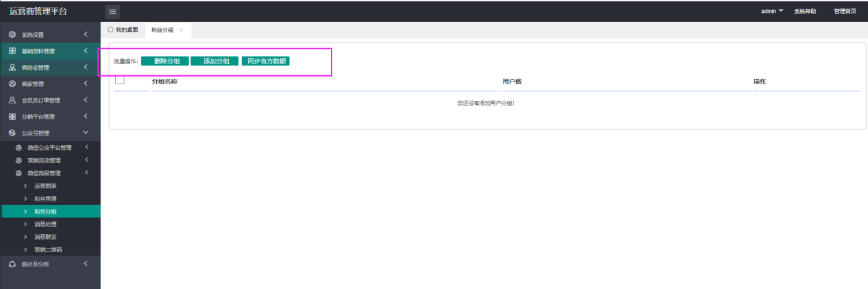Expand the 分销平台管理 chevron
Image resolution: width=868 pixels, height=289 pixels.
click(86, 116)
